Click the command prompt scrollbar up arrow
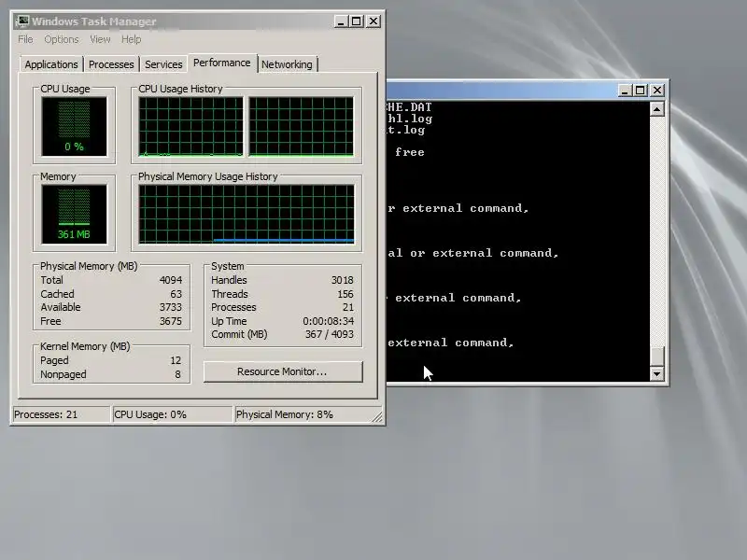 [x=657, y=109]
